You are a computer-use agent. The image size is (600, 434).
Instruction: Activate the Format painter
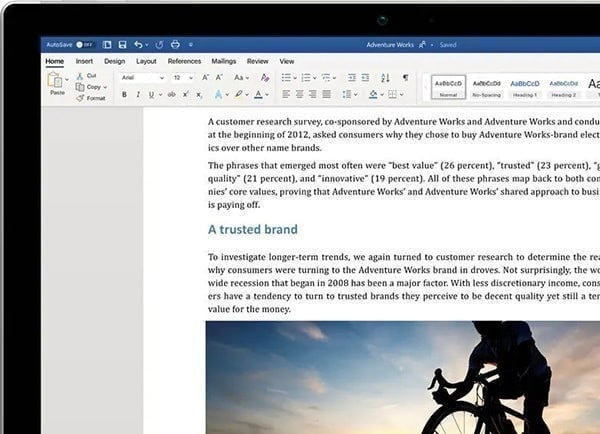pos(91,98)
